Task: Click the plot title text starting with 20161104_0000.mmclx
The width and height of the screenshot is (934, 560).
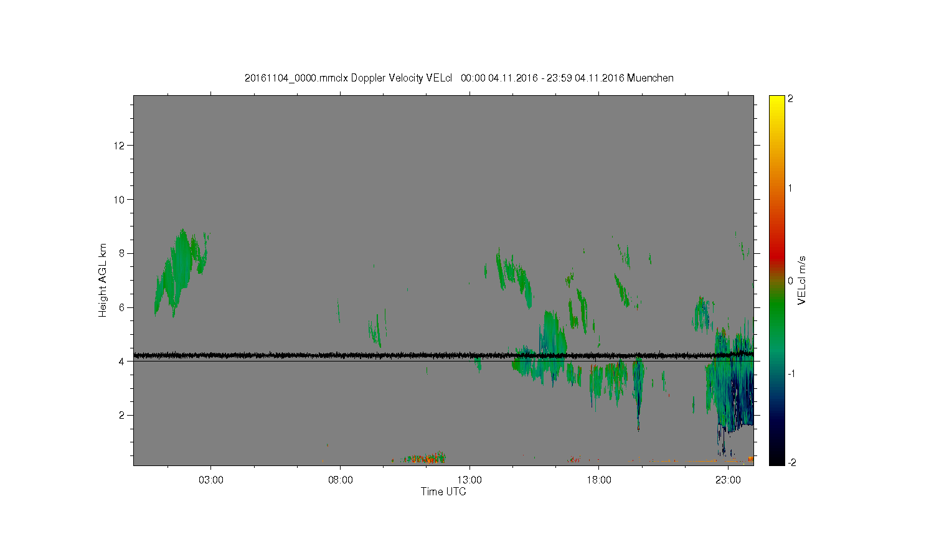Action: coord(459,78)
